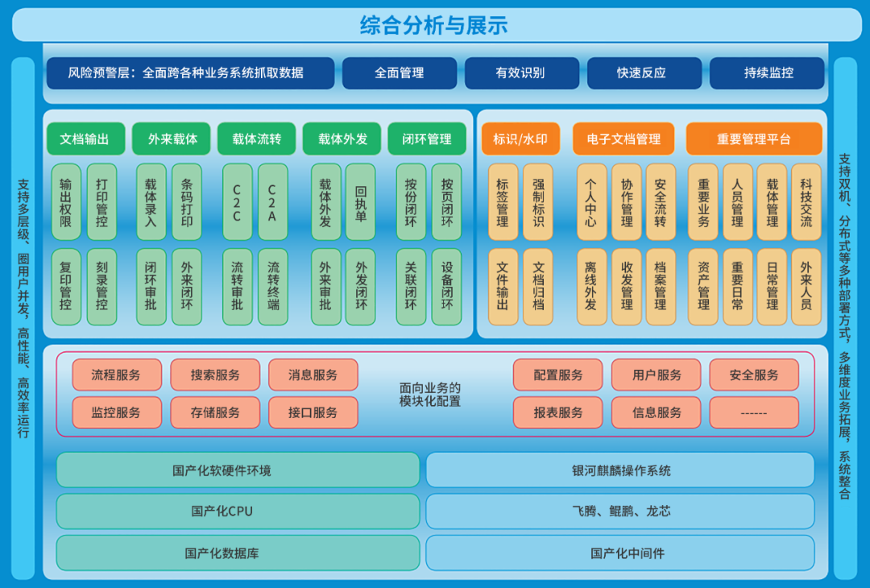Click the 流程服务 service box
The width and height of the screenshot is (870, 588).
116,375
